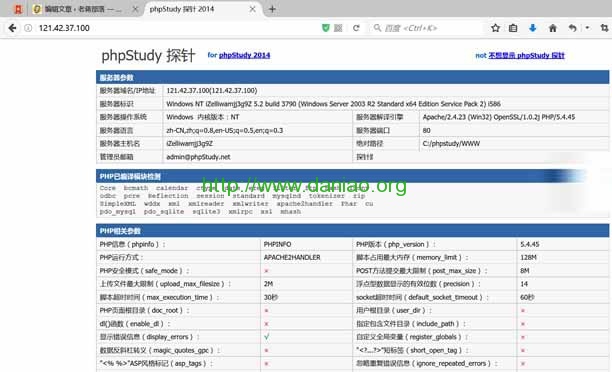This screenshot has height=372, width=612.
Task: Click the max_execution_time value 30秒
Action: pos(270,297)
